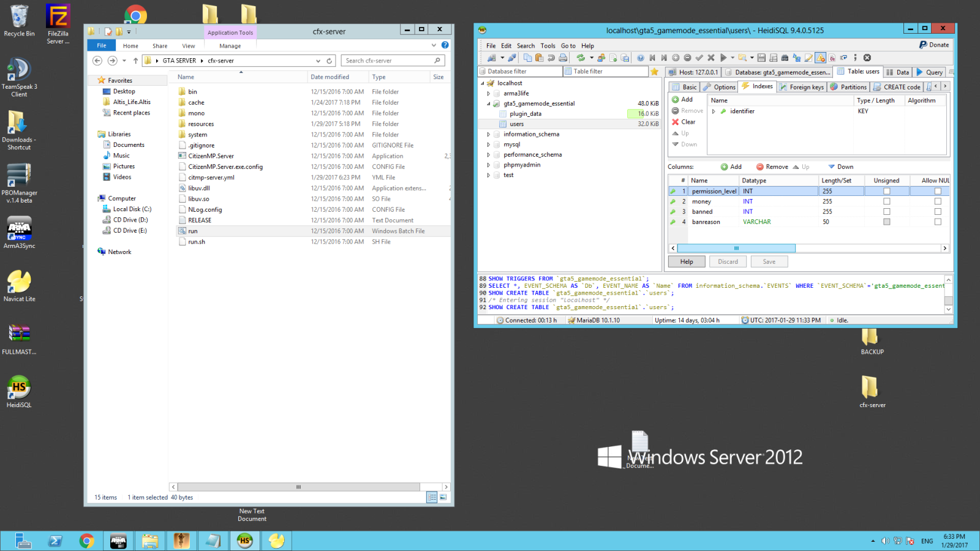This screenshot has width=980, height=551.
Task: Click HeidiSQL highlighted warning triangle icon
Action: 820,58
